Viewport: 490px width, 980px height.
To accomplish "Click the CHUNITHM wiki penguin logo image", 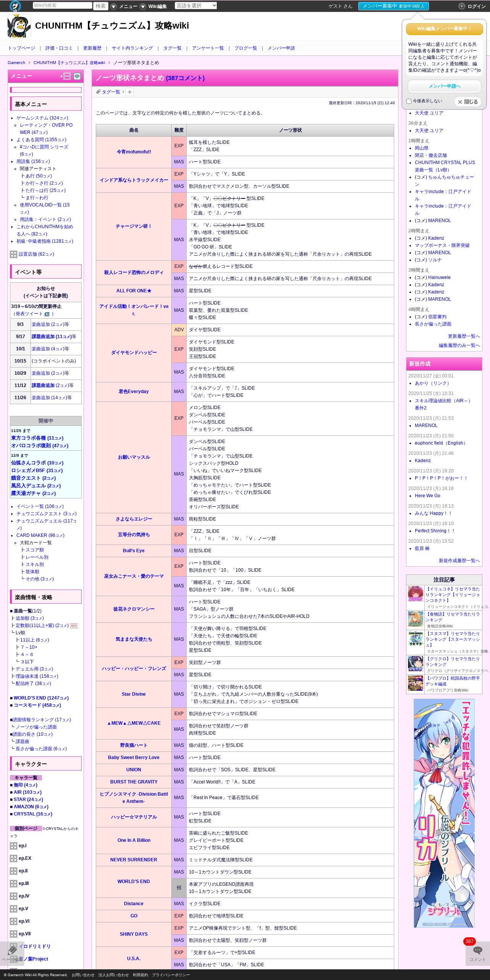I will click(19, 26).
